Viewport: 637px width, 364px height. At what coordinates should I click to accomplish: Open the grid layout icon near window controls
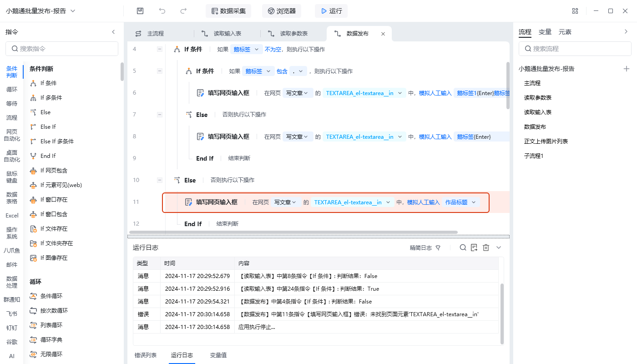(x=575, y=11)
